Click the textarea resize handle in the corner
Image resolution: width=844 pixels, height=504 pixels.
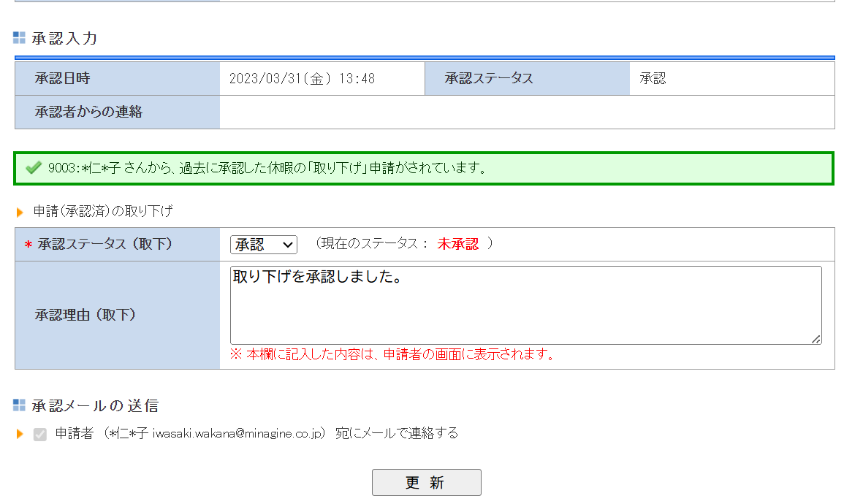coord(816,339)
